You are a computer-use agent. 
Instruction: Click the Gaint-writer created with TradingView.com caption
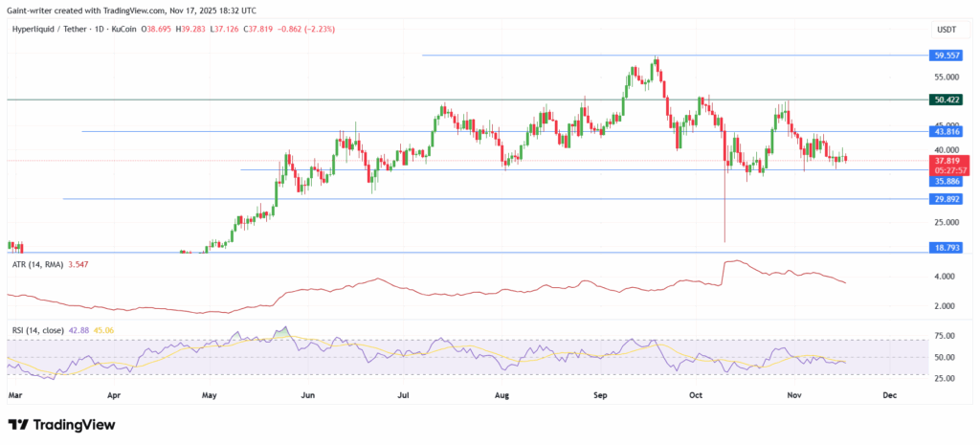tap(131, 11)
